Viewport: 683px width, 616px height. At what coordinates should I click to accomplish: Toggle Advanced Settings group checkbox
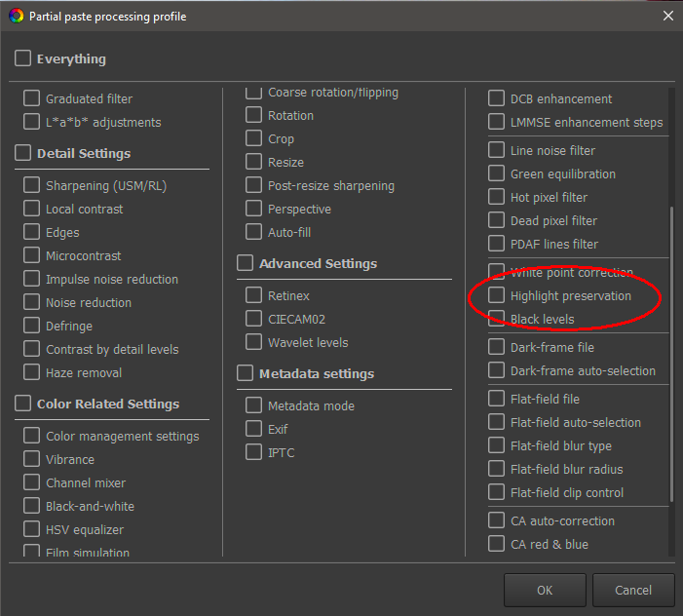pos(245,263)
